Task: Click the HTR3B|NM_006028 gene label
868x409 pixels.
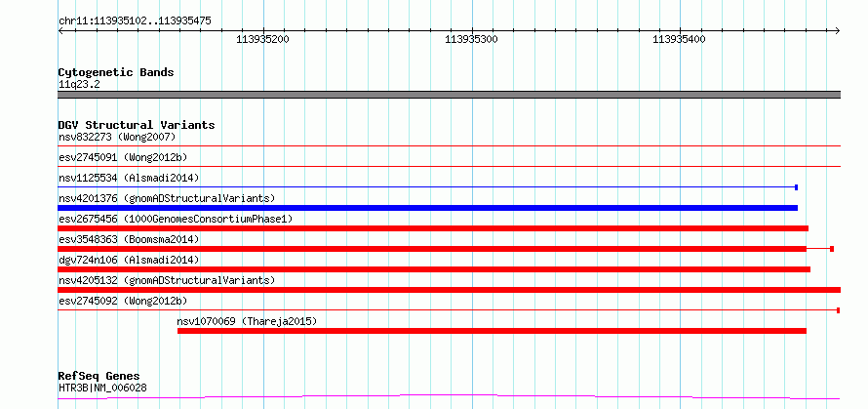Action: tap(102, 388)
